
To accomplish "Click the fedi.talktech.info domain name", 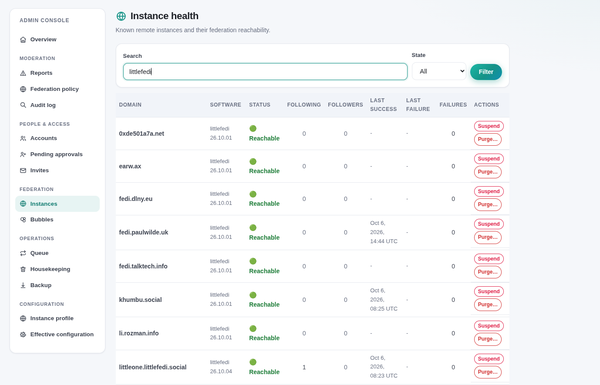I will pos(143,266).
